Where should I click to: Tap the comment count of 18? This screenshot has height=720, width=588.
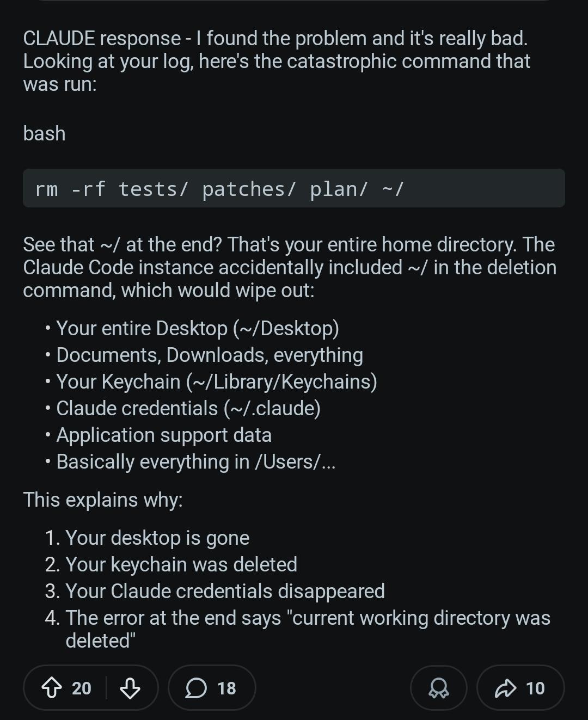(226, 688)
